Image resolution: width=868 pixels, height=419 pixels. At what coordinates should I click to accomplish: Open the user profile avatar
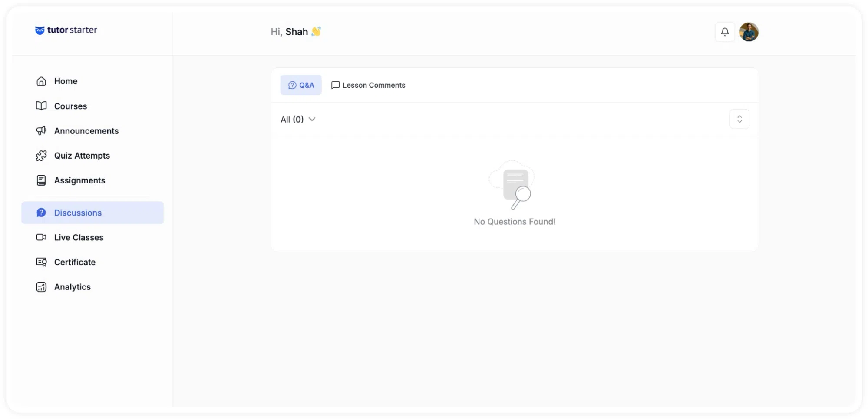749,32
